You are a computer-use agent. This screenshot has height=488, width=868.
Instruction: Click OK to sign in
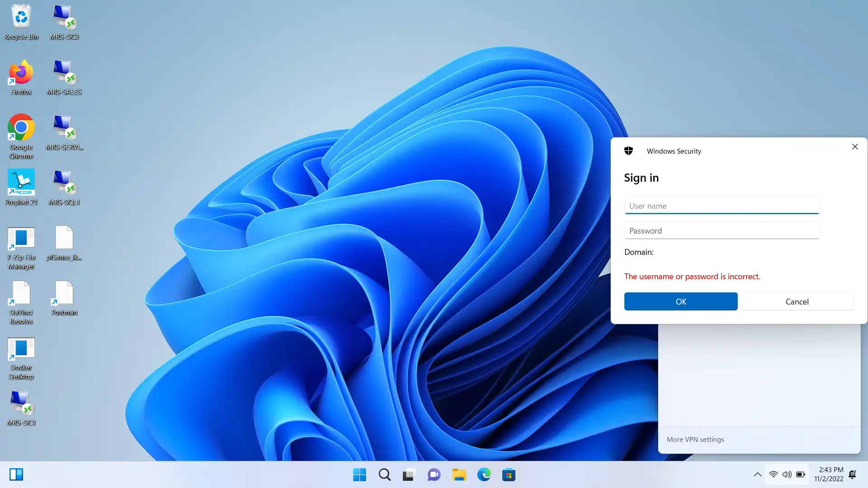(x=680, y=301)
